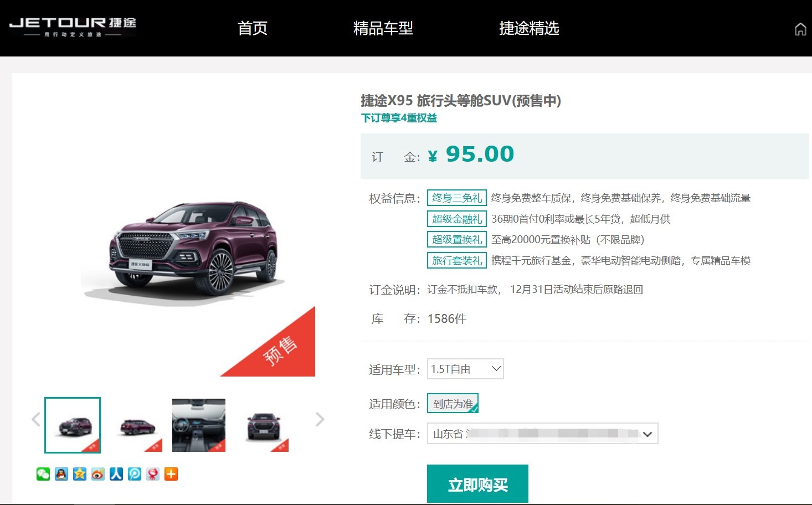Click the red 预售 corner badge
812x505 pixels.
pyautogui.click(x=280, y=351)
